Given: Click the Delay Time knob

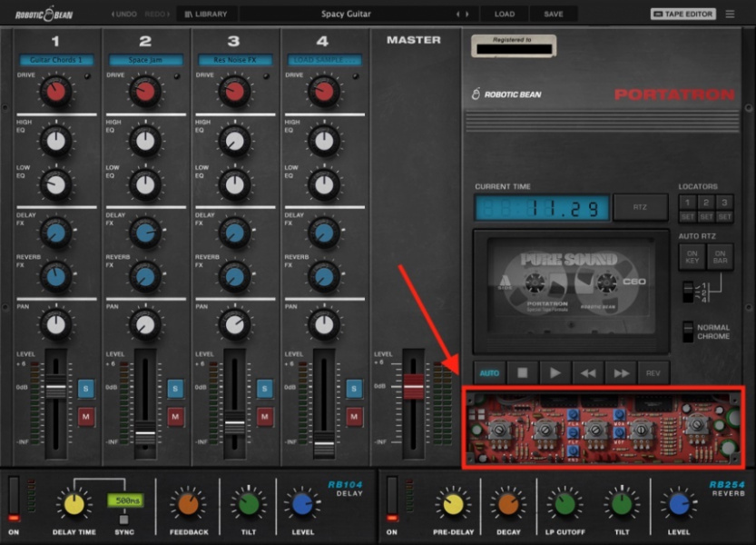Looking at the screenshot, I should (x=74, y=503).
